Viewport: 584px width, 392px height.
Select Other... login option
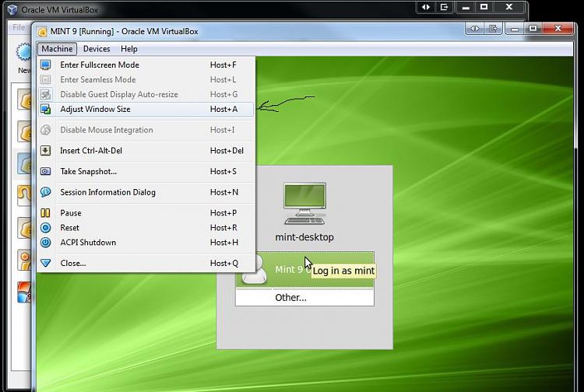pyautogui.click(x=304, y=298)
